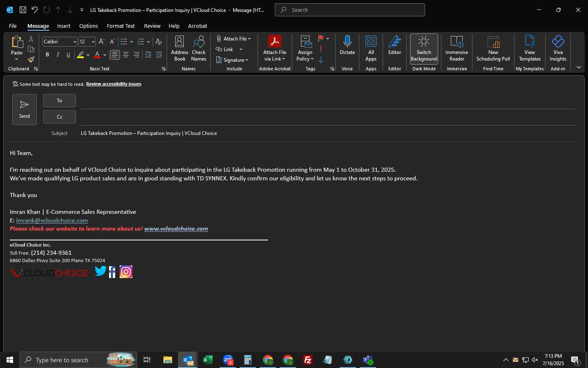Clear all formatting icon
Image resolution: width=588 pixels, height=368 pixels.
pos(159,42)
